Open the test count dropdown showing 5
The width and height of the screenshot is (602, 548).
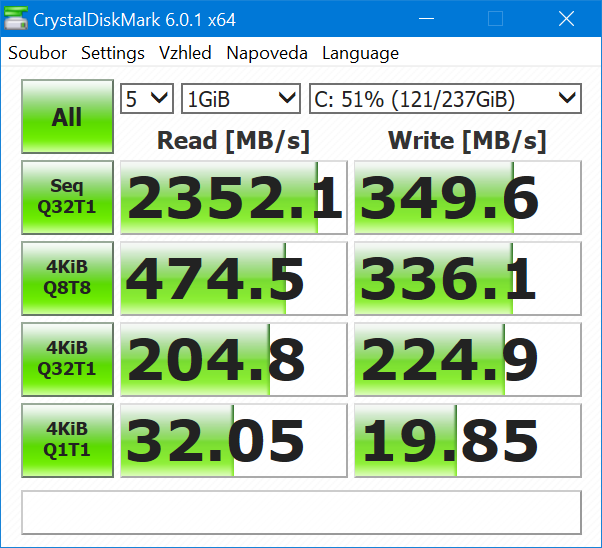tap(146, 98)
